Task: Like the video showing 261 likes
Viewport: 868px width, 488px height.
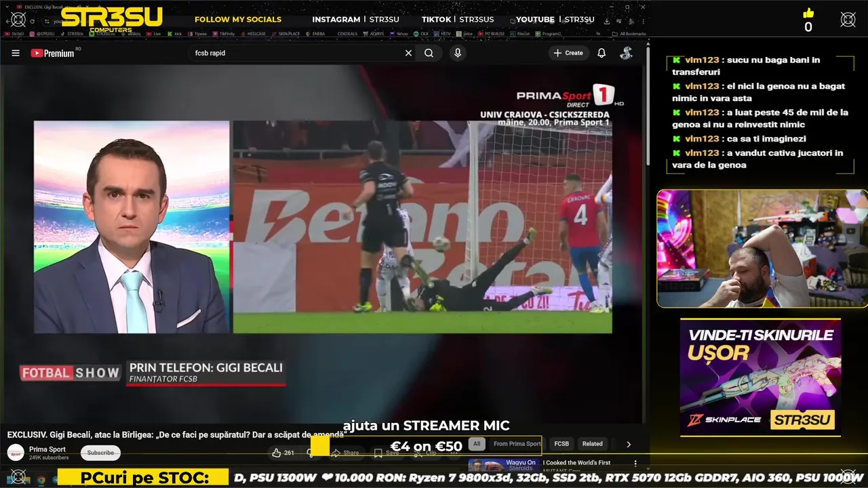Action: tap(283, 453)
